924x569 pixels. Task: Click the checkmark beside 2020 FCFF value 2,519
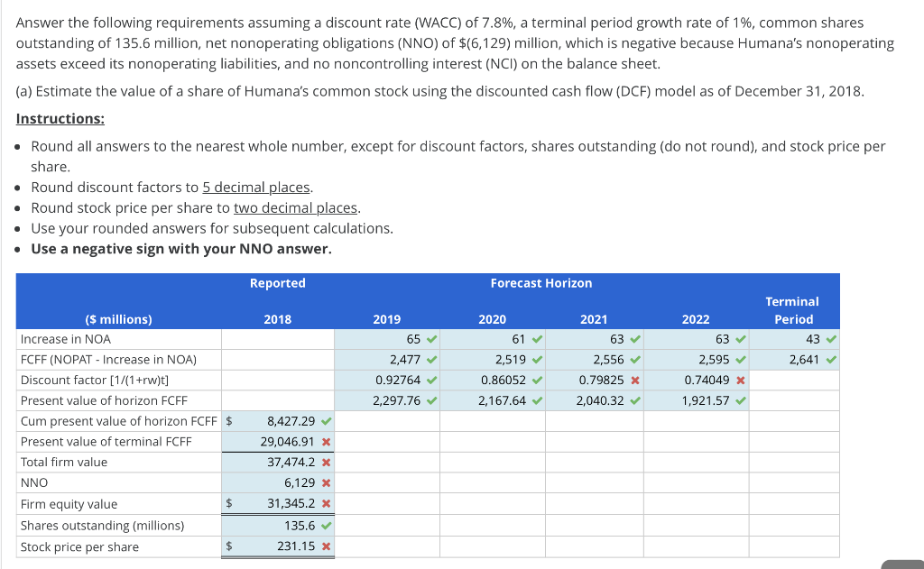[x=538, y=359]
